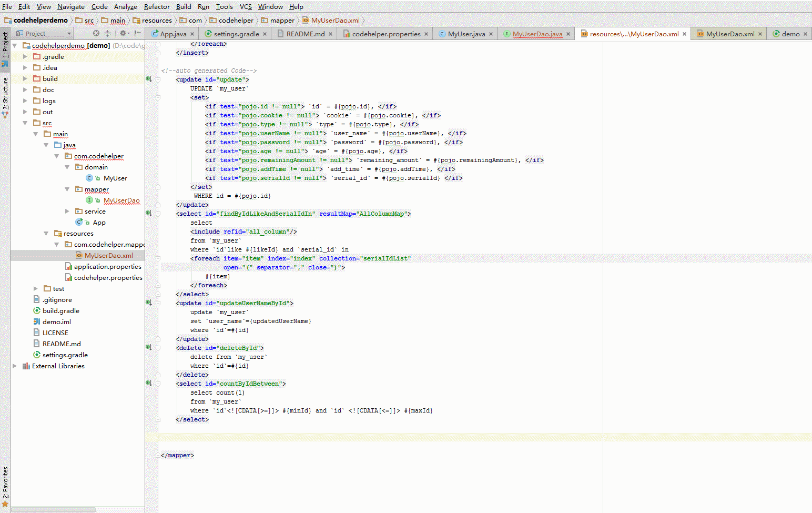Collapse the expanded src folder
This screenshot has height=513, width=812.
[25, 123]
